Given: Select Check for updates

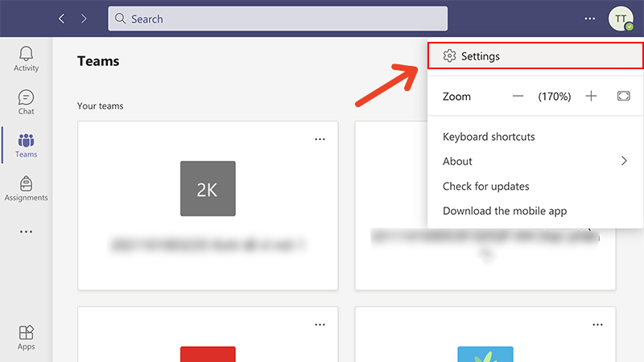Looking at the screenshot, I should (x=486, y=187).
